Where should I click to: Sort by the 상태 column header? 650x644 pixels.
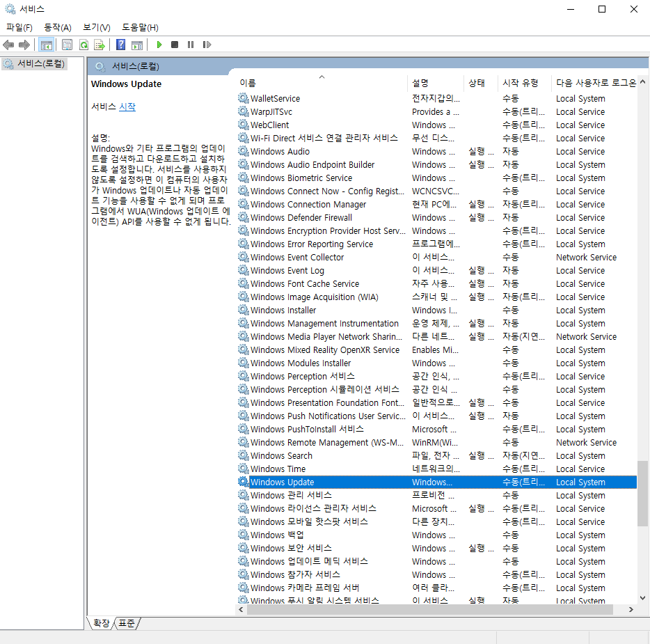(x=480, y=83)
